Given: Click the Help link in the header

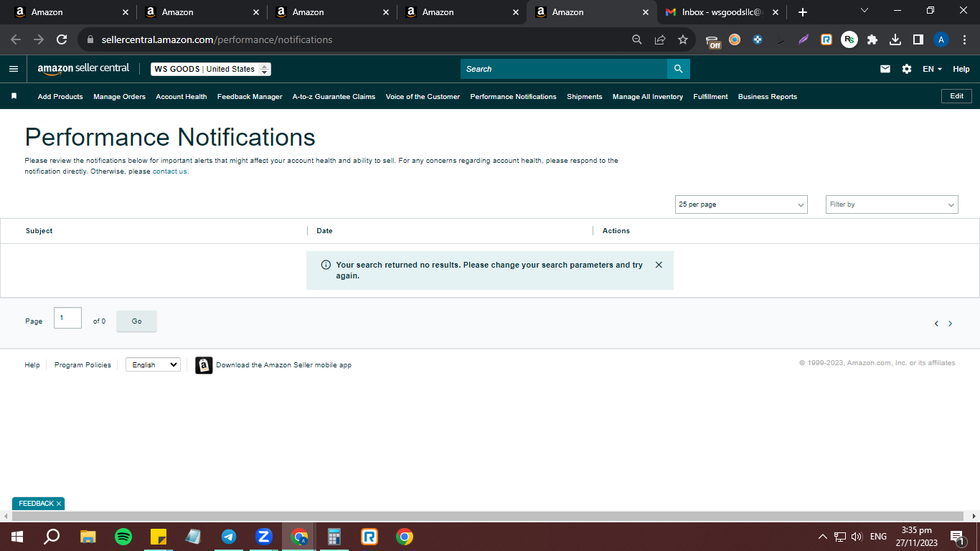Looking at the screenshot, I should [961, 69].
